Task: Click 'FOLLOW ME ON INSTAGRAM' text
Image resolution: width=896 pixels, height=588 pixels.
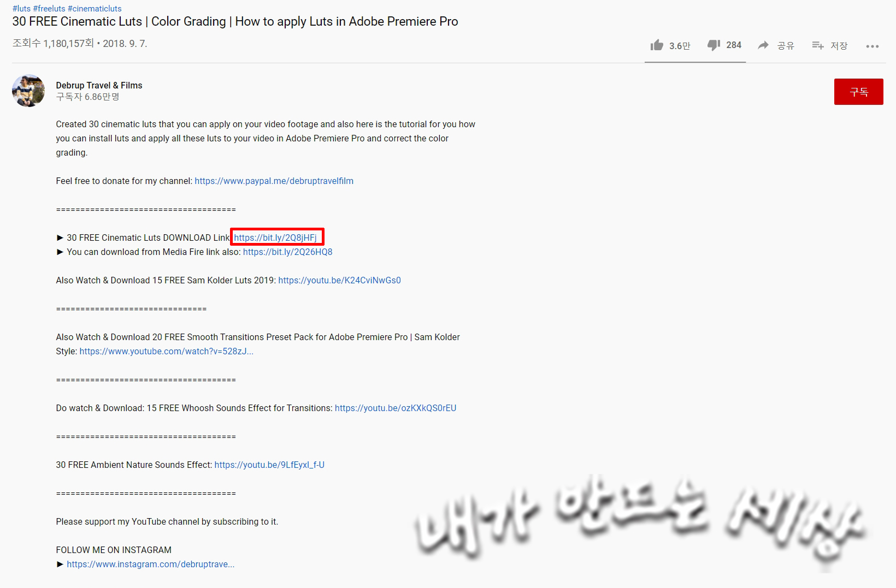Action: (x=114, y=550)
